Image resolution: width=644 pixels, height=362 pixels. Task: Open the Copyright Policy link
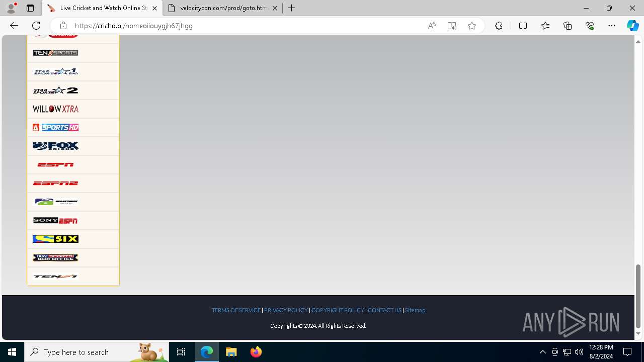338,310
